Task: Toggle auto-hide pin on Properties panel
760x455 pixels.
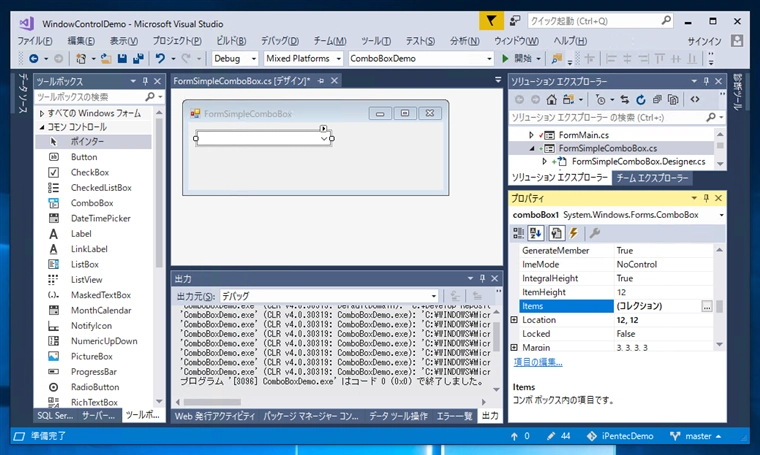Action: [706, 198]
